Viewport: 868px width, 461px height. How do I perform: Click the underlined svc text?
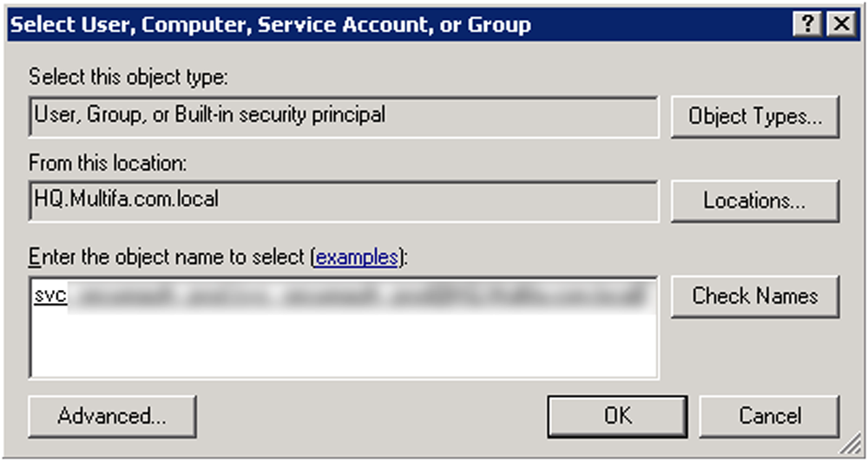51,296
